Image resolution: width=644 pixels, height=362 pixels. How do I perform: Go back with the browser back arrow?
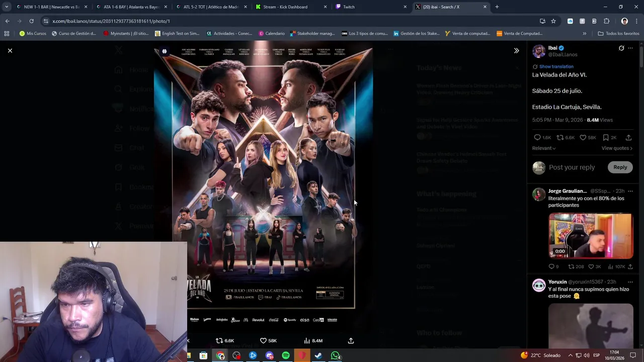pos(7,21)
